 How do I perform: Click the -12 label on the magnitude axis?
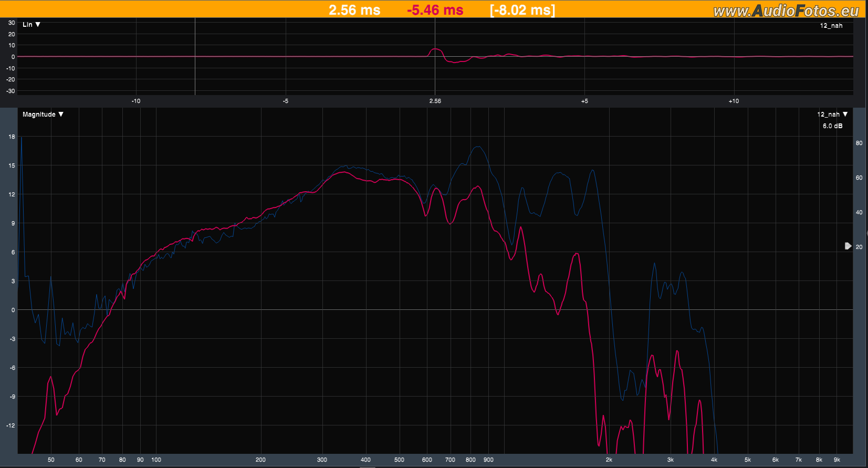[11, 425]
